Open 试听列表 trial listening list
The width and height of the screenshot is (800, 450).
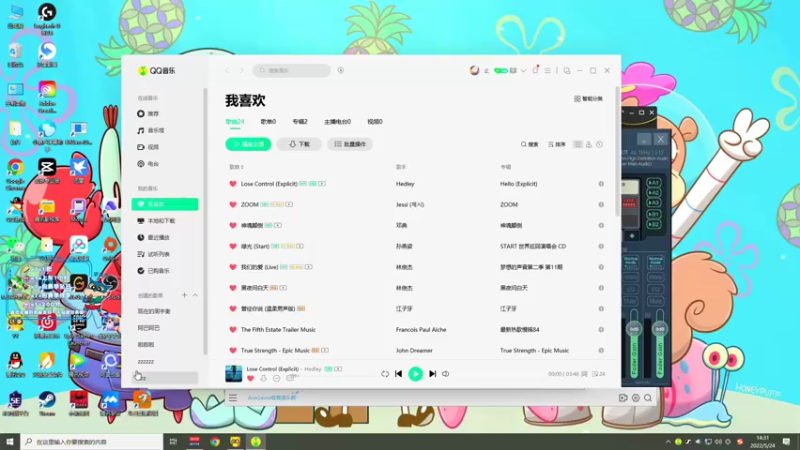pyautogui.click(x=153, y=254)
